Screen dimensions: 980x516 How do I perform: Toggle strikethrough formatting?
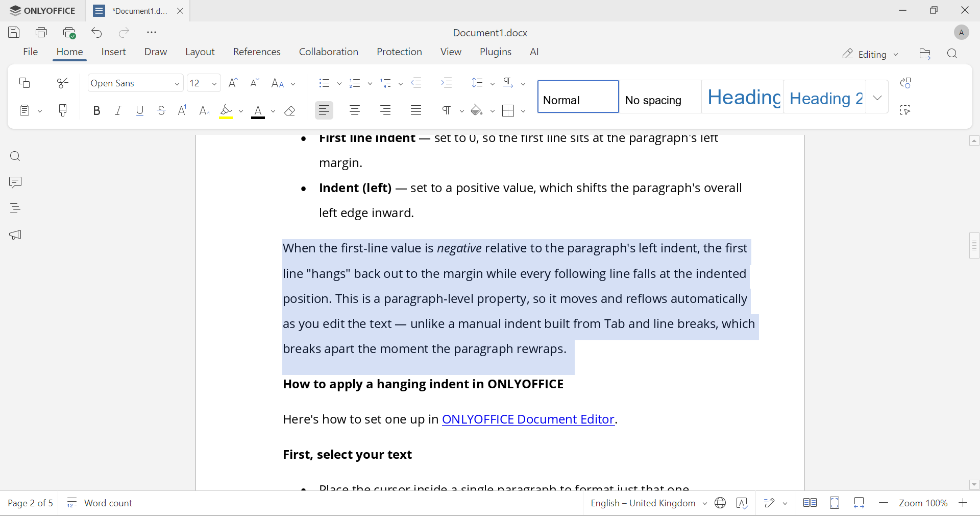coord(161,111)
